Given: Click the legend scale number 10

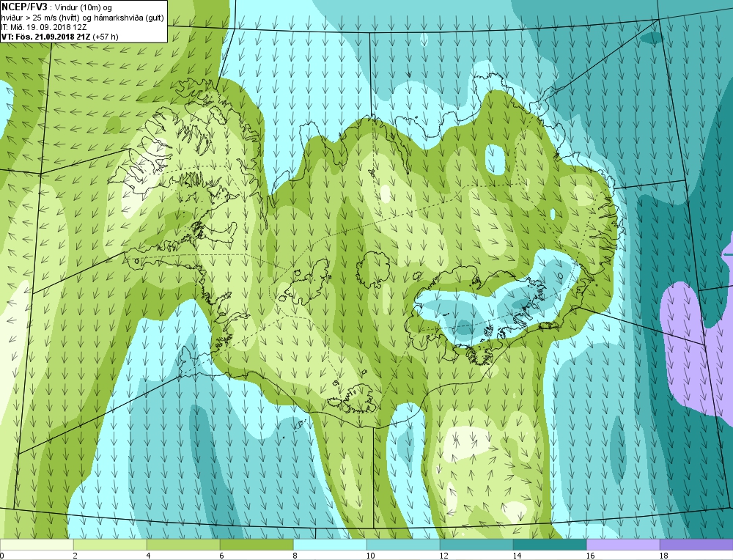Looking at the screenshot, I should pyautogui.click(x=370, y=556).
